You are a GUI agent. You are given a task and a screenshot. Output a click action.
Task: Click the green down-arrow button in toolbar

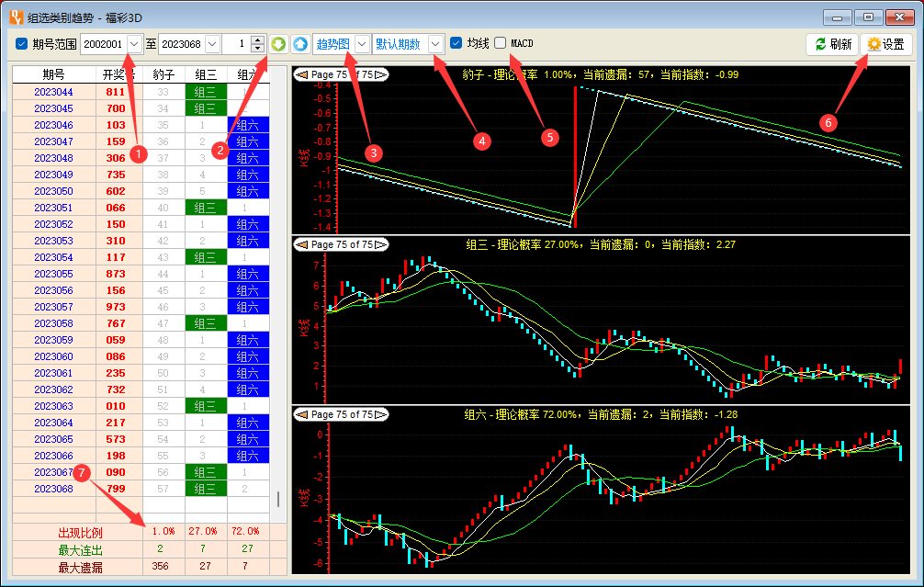278,44
